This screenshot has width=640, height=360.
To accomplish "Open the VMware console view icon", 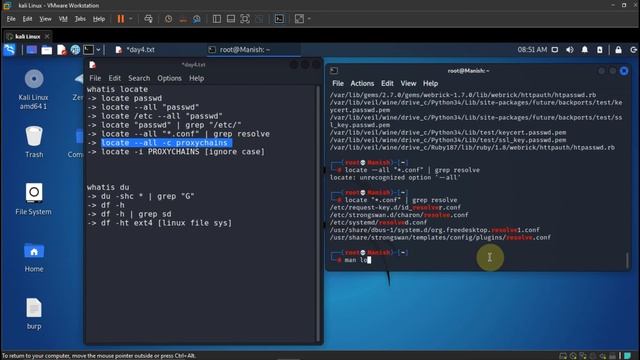I will click(279, 19).
